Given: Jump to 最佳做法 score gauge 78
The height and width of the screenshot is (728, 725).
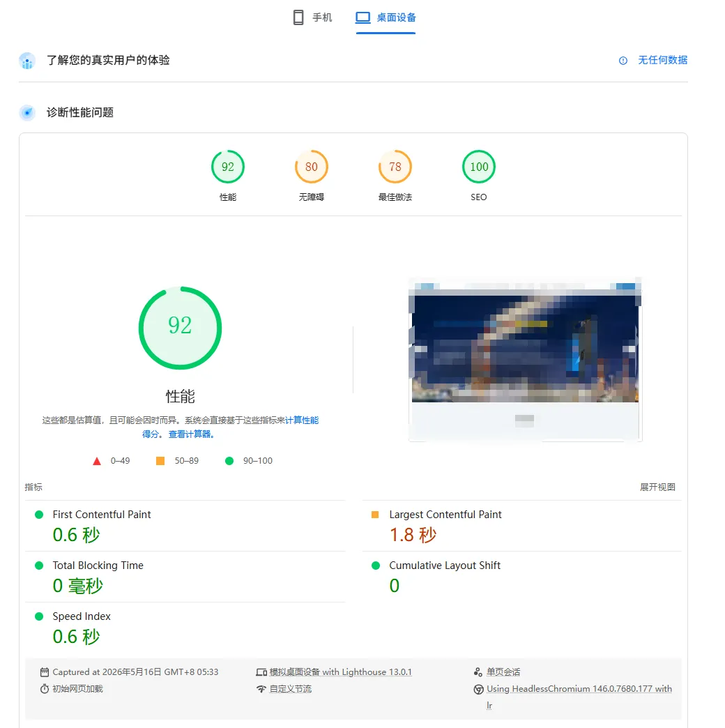Looking at the screenshot, I should [x=395, y=167].
